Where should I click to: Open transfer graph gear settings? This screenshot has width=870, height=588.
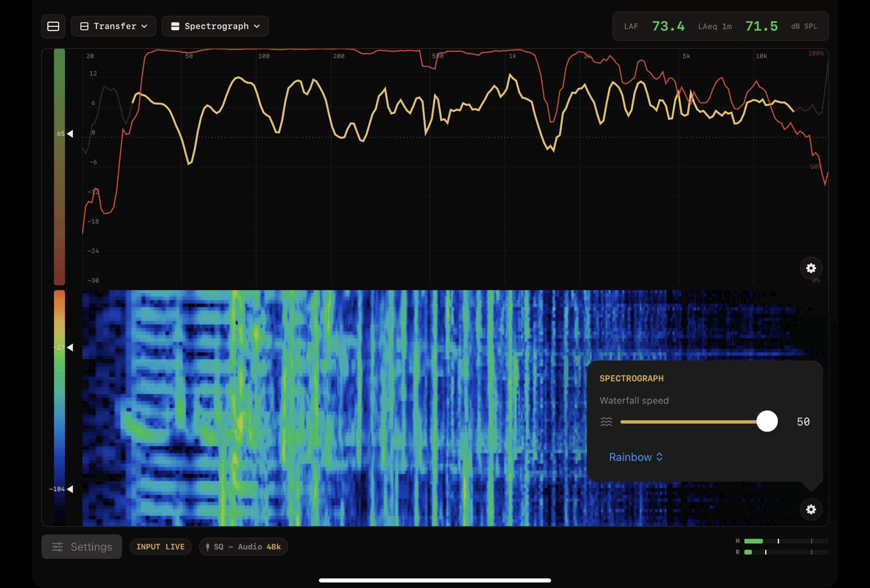[811, 268]
